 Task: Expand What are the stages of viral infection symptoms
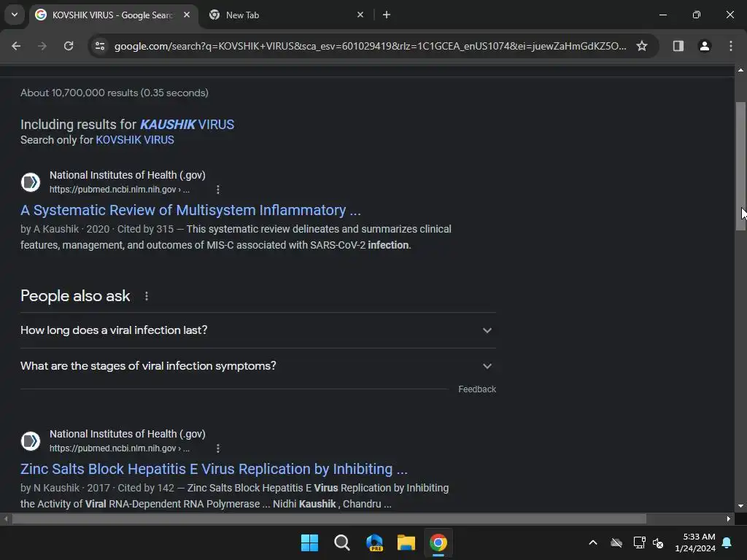258,366
